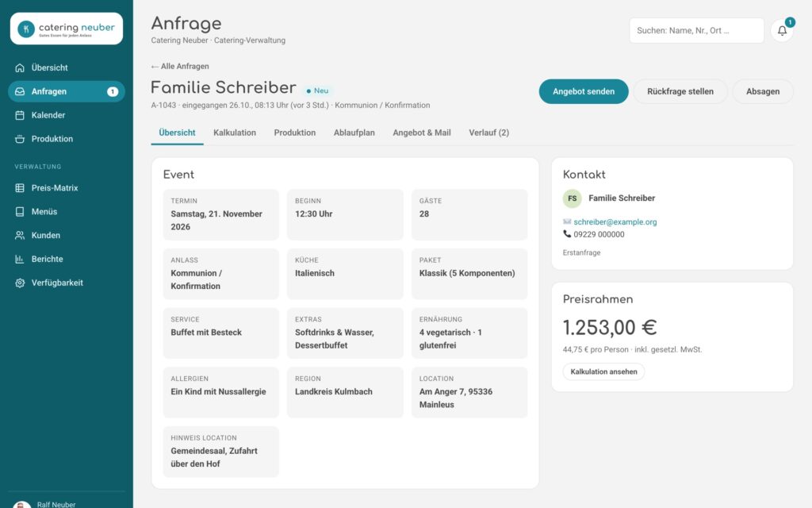Click the catering neuber logo
The image size is (812, 508).
[67, 29]
